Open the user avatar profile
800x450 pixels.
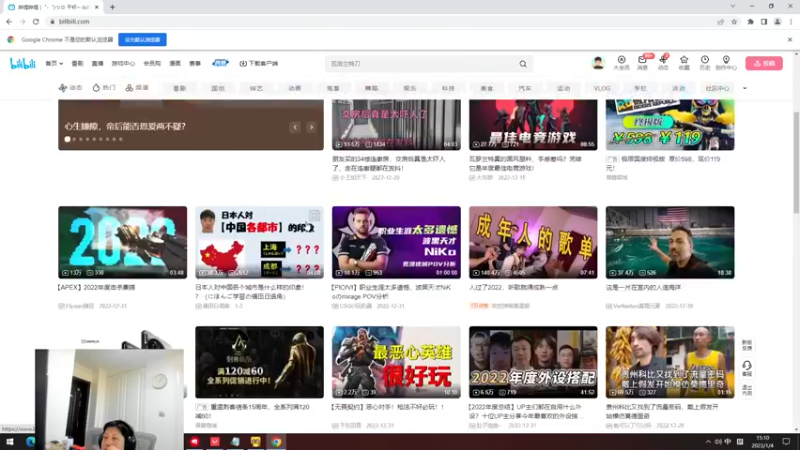[598, 63]
